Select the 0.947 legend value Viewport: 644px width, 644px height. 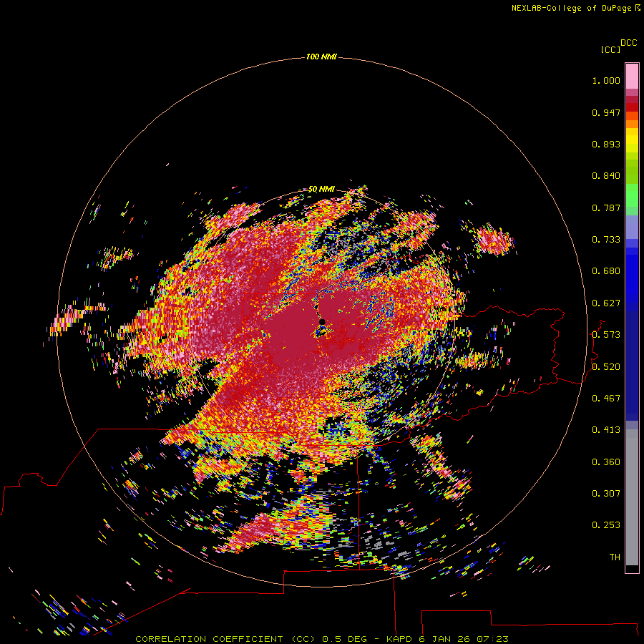pyautogui.click(x=606, y=112)
